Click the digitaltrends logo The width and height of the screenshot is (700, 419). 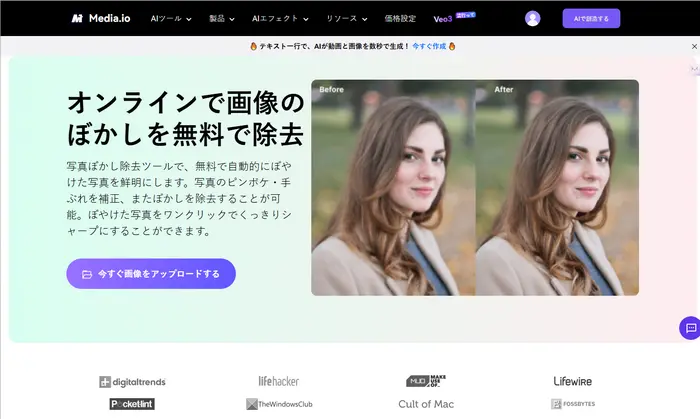click(132, 382)
